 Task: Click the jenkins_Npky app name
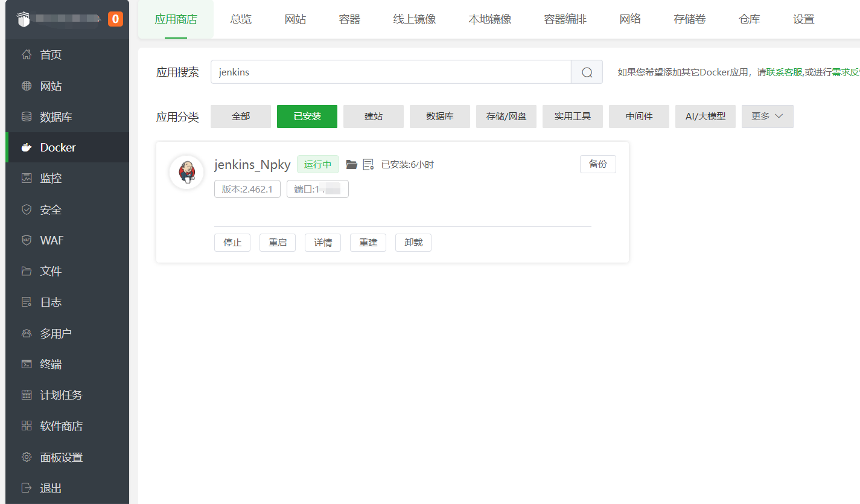pyautogui.click(x=252, y=165)
